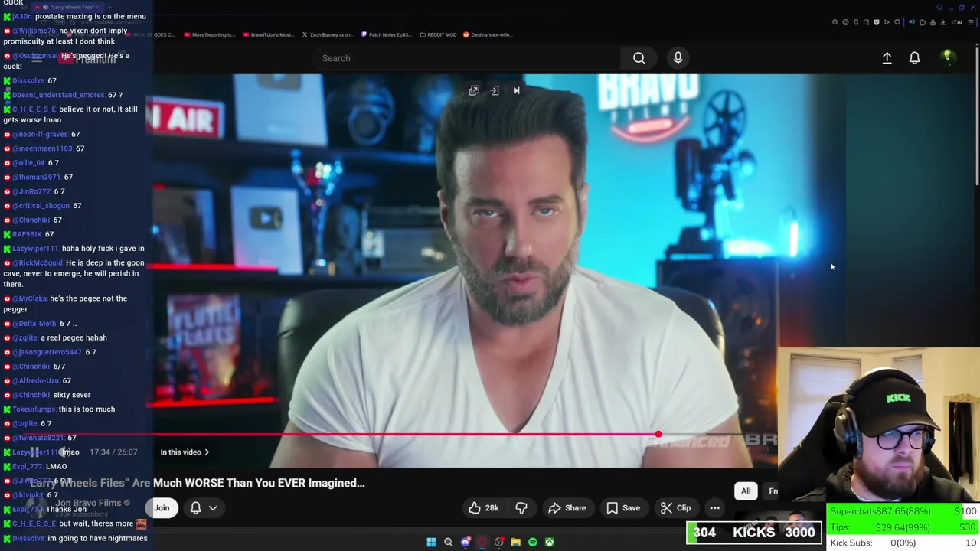Viewport: 980px width, 551px height.
Task: Open Discord from the taskbar
Action: (465, 542)
